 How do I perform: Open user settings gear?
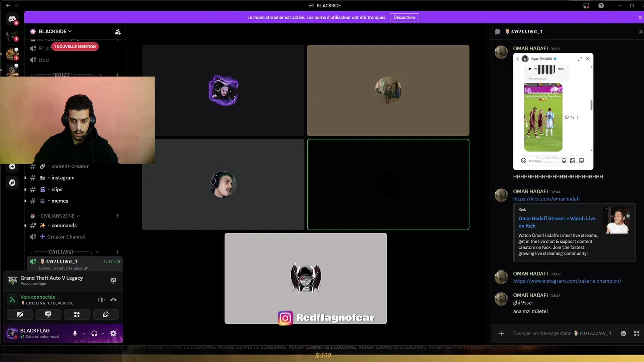[113, 333]
